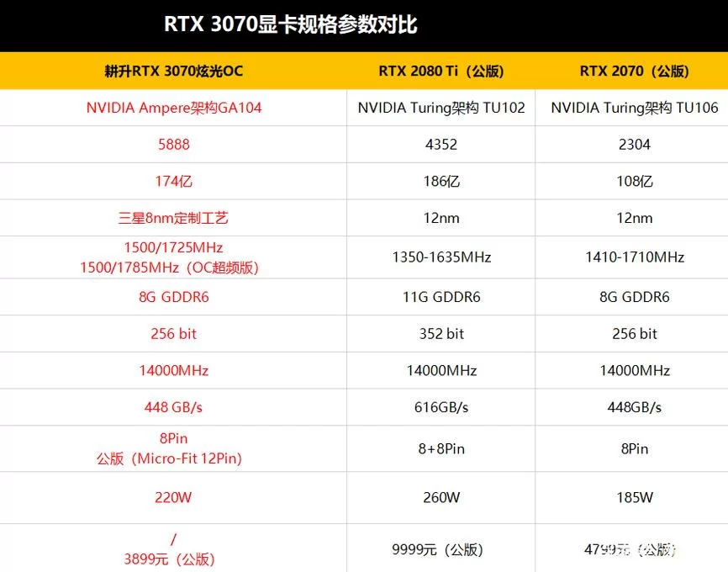Viewport: 728px width, 572px height.
Task: Click the cell "NVIDIA Turing架构 TU106"
Action: [x=634, y=108]
